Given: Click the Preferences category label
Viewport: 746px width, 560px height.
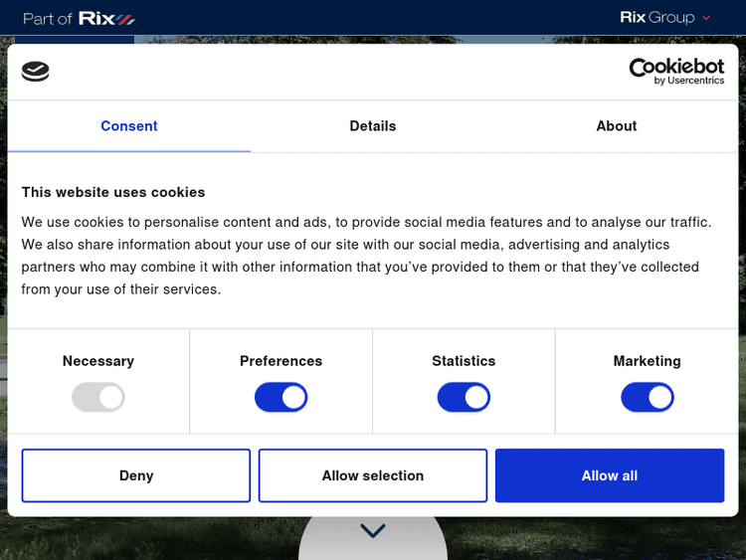Looking at the screenshot, I should click(x=280, y=361).
